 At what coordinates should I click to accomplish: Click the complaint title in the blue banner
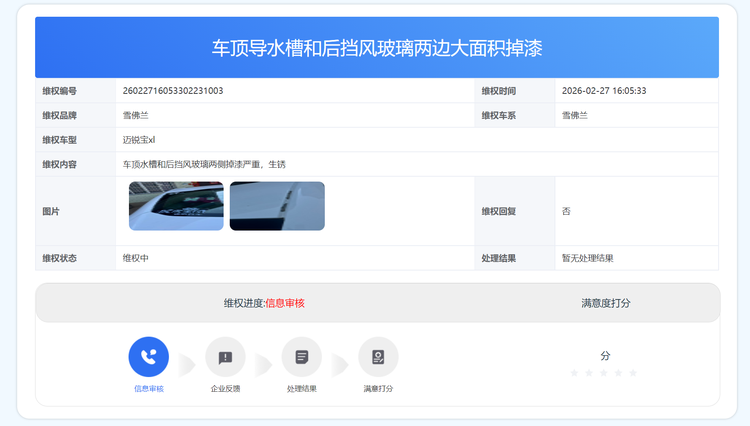[x=377, y=48]
